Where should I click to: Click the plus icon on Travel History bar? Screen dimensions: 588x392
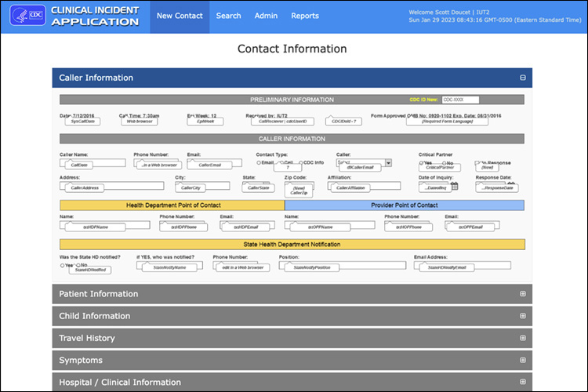[x=522, y=338]
